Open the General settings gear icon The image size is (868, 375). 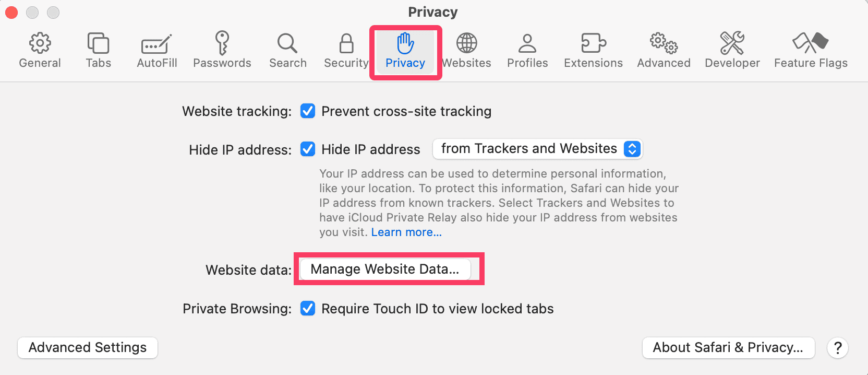pos(40,44)
